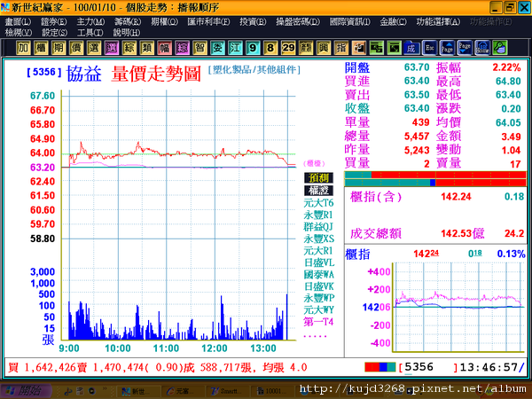Click the first green window toolbar icon
The image size is (532, 399).
(x=376, y=48)
